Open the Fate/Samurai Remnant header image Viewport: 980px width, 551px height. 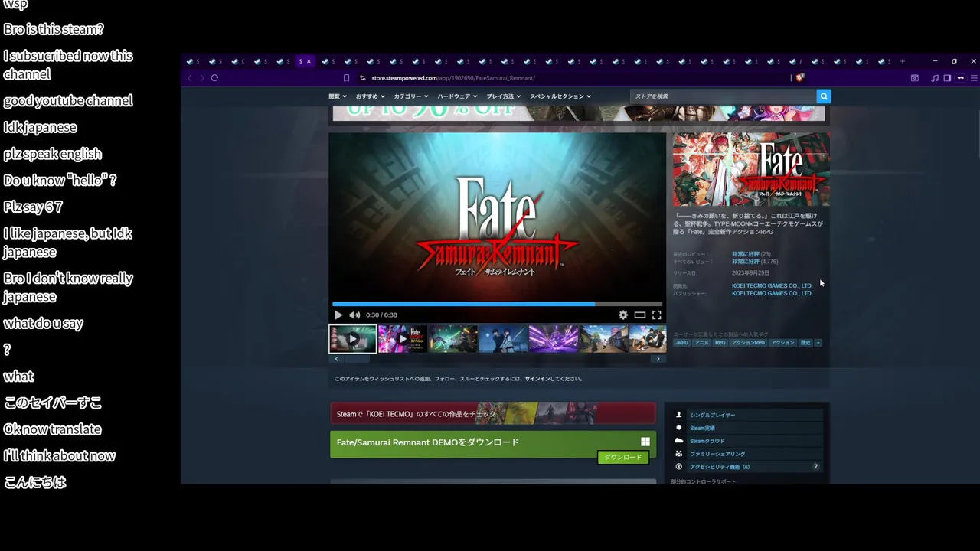pyautogui.click(x=751, y=169)
